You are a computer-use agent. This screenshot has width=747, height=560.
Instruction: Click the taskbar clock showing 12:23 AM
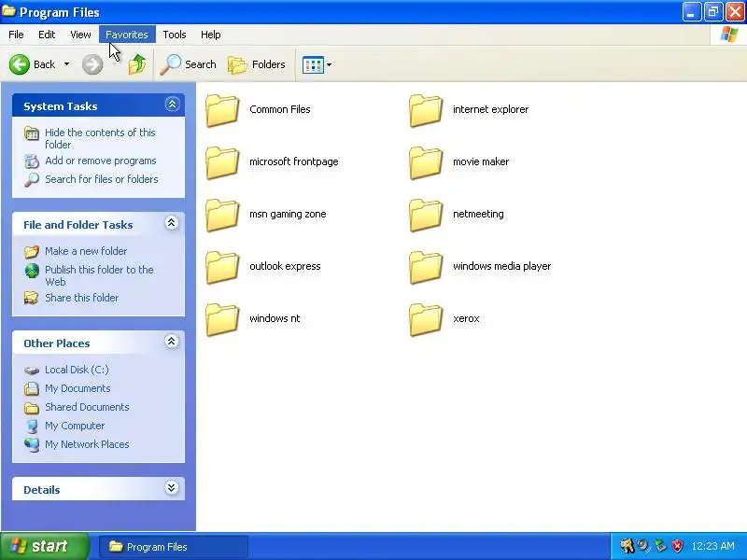pos(712,546)
